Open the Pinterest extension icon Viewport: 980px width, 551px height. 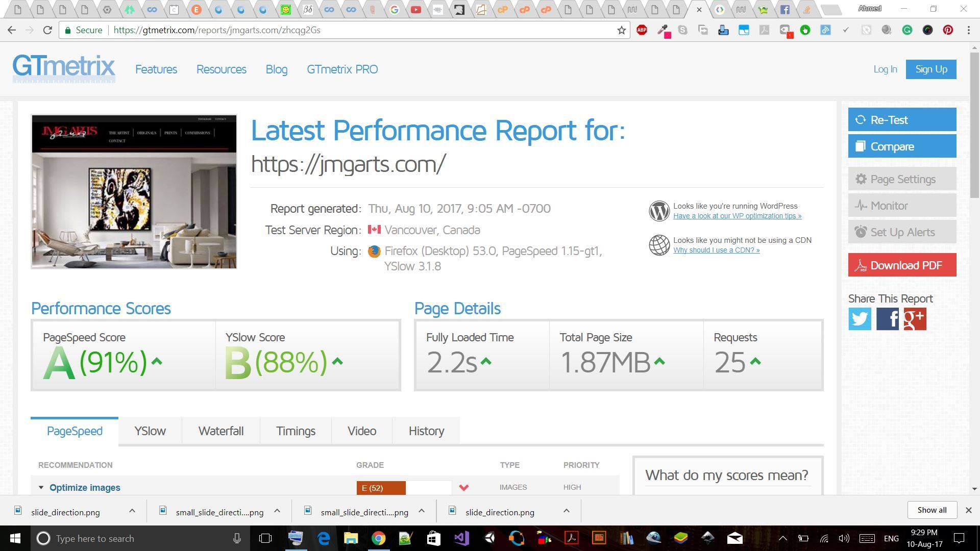948,30
